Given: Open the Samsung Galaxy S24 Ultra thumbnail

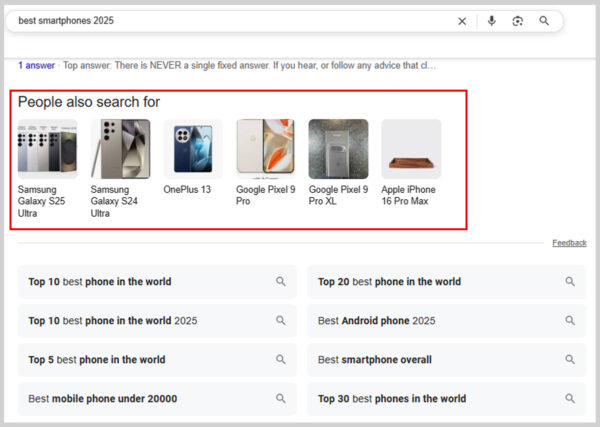Looking at the screenshot, I should 120,149.
